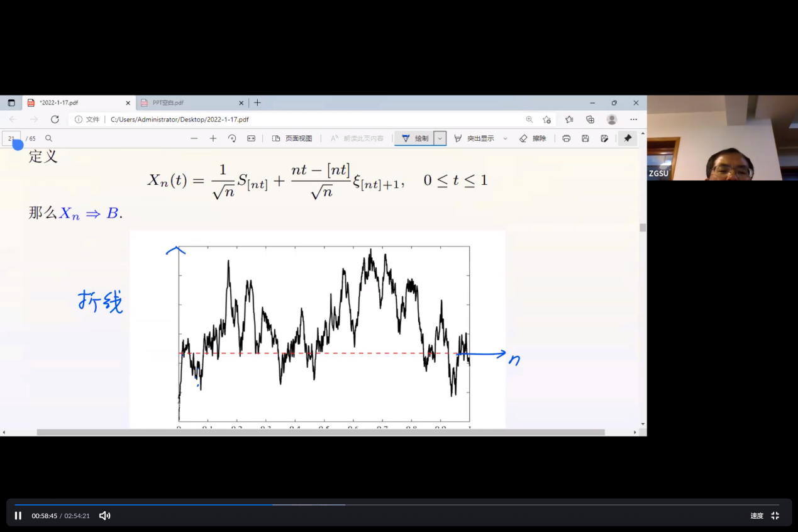The width and height of the screenshot is (798, 532).
Task: Click the zoom in plus icon in PDF toolbar
Action: pos(213,138)
